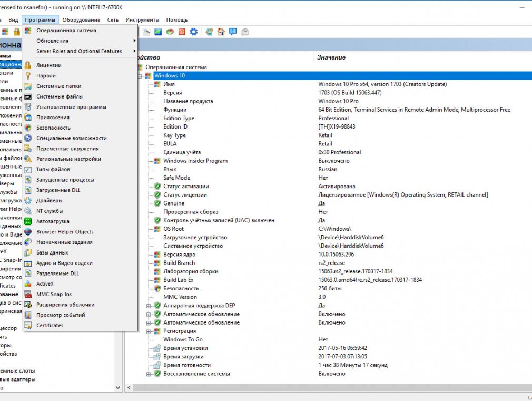Click the padlock icon in the toolbar
This screenshot has width=532, height=401.
16,32
